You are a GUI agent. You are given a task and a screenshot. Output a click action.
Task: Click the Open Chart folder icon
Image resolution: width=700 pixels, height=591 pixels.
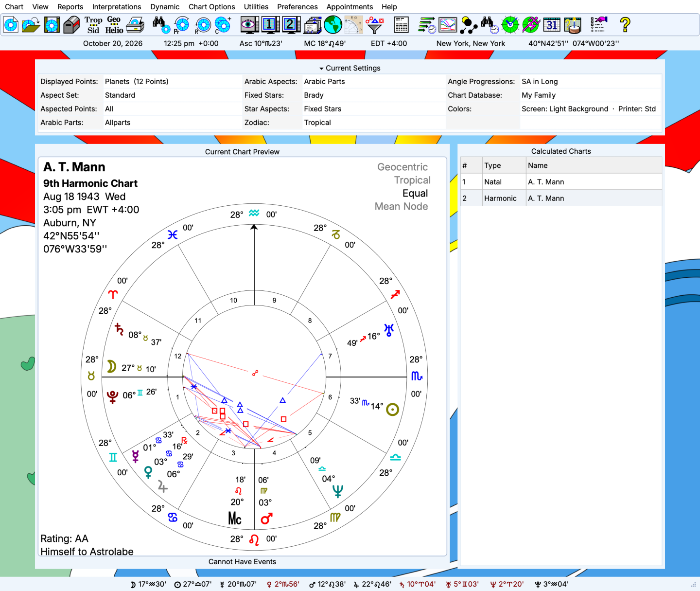tap(31, 25)
